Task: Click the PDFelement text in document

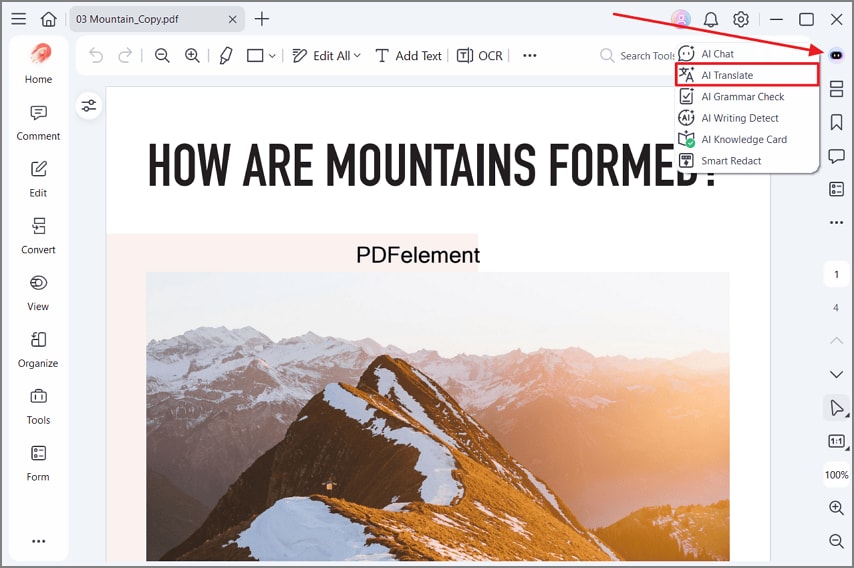Action: [x=418, y=255]
